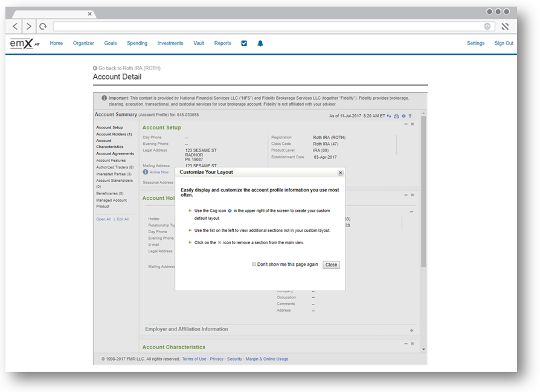Open the Goals menu
The image size is (540, 392).
pyautogui.click(x=111, y=43)
